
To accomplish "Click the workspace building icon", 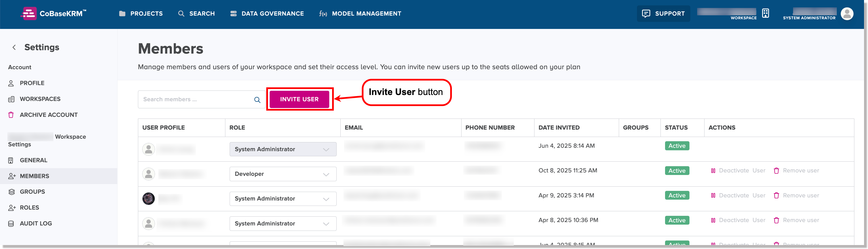I will 766,13.
